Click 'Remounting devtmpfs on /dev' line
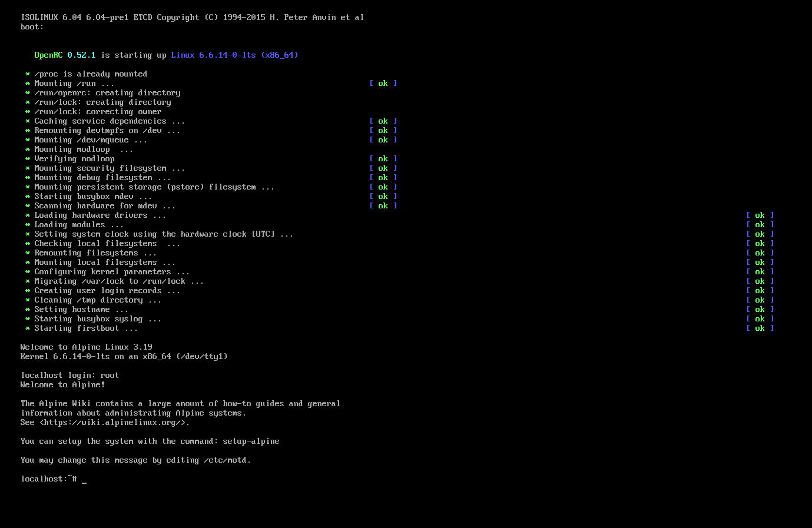 coord(107,131)
